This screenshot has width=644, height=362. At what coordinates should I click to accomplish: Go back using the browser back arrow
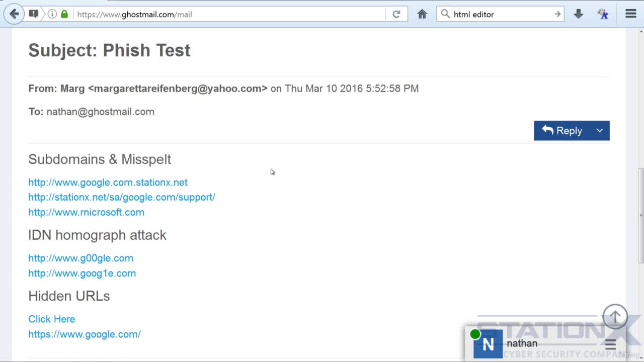point(14,14)
